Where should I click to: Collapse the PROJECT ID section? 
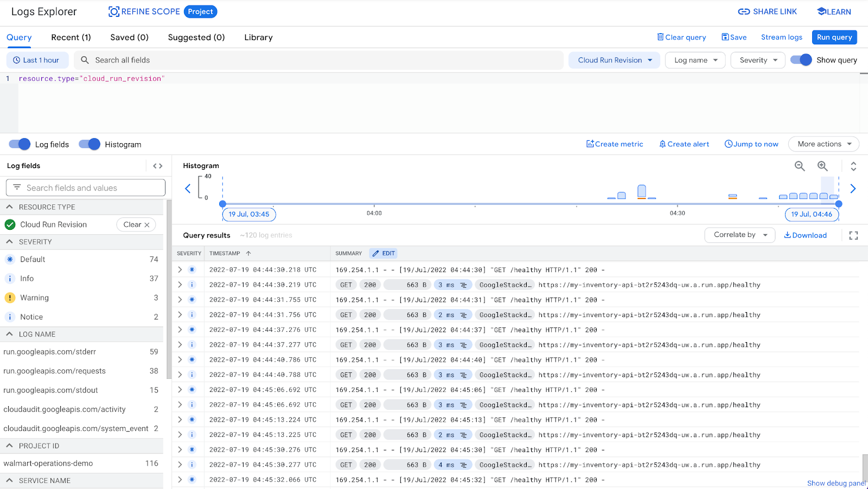pyautogui.click(x=10, y=446)
